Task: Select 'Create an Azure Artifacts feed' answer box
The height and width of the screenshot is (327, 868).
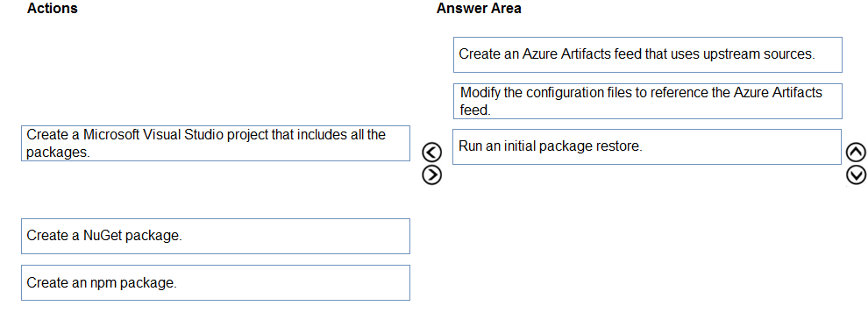Action: point(648,54)
